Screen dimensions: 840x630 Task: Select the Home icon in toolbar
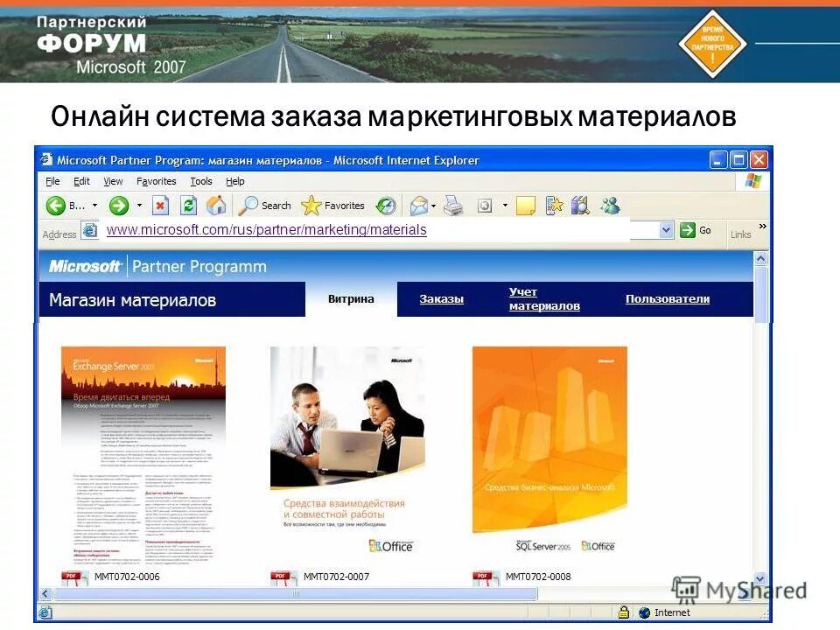pos(215,204)
